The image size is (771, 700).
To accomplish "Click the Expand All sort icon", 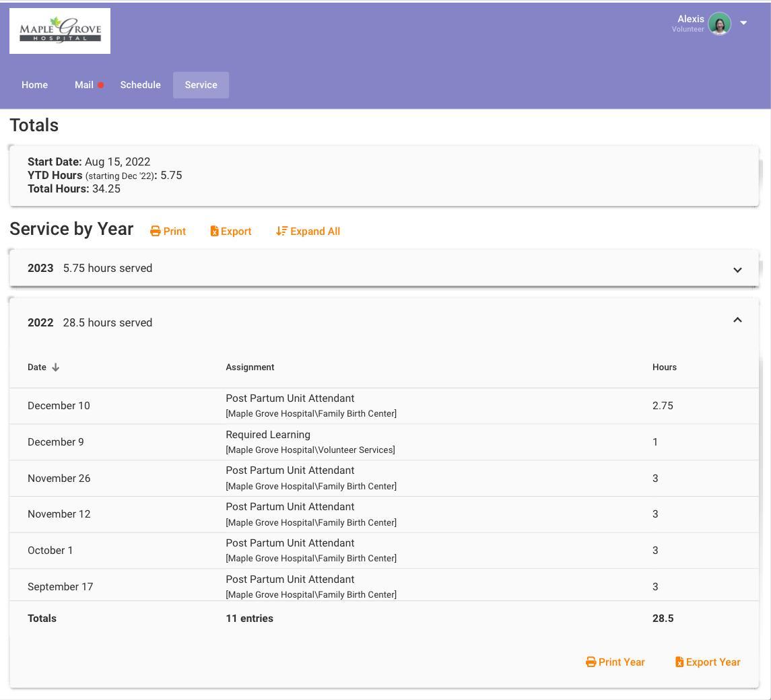I will click(x=281, y=231).
